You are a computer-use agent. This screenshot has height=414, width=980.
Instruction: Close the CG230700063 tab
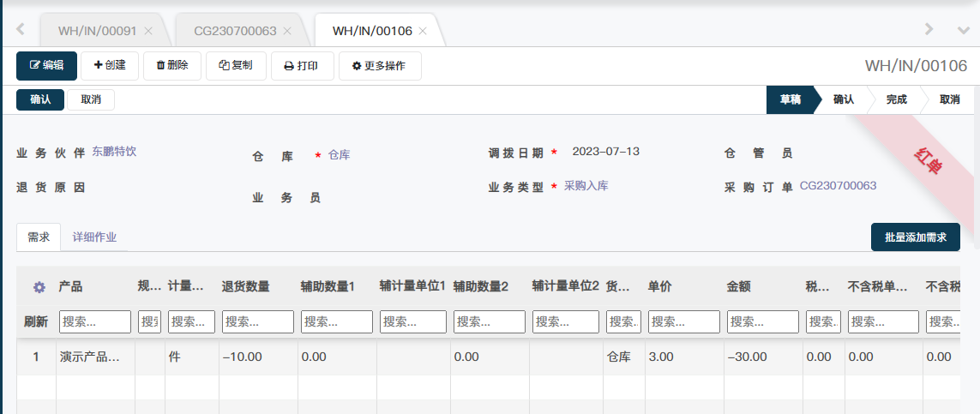point(287,31)
